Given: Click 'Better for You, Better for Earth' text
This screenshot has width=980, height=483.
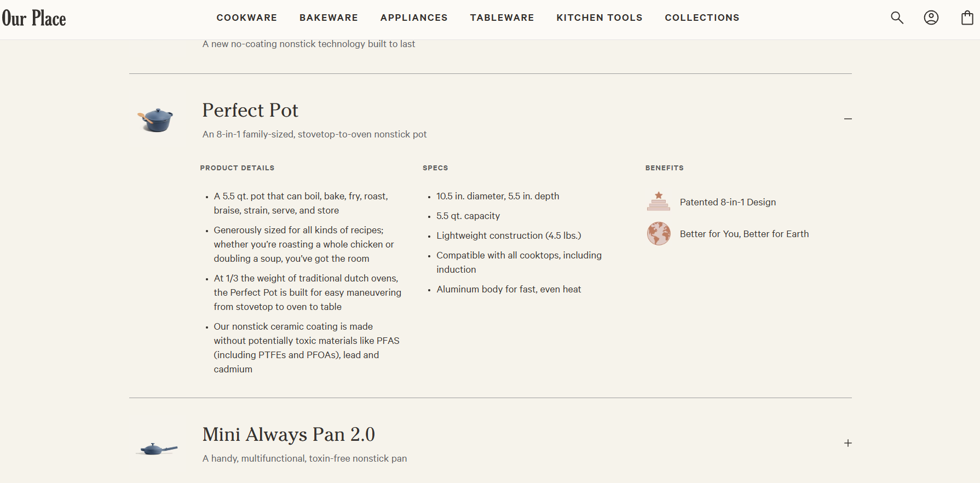Looking at the screenshot, I should [744, 234].
